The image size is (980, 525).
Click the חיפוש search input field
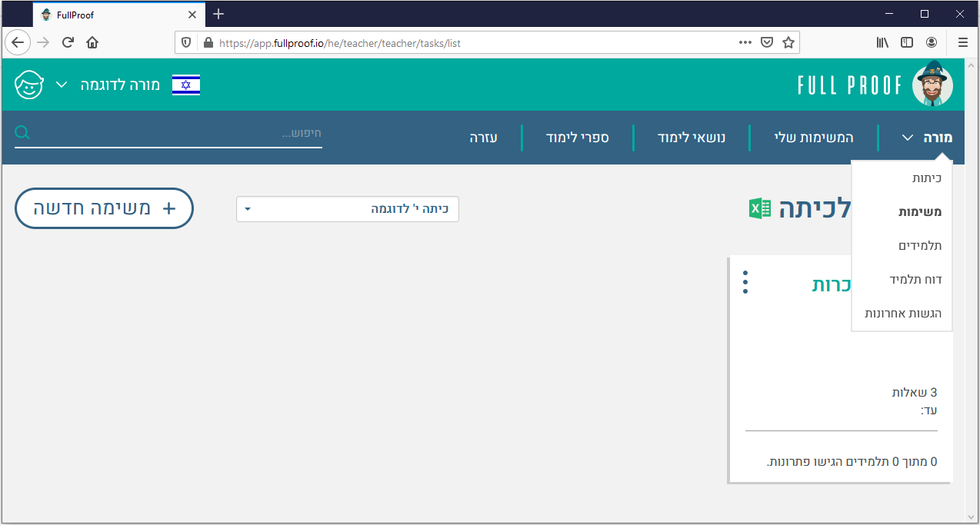pyautogui.click(x=177, y=135)
